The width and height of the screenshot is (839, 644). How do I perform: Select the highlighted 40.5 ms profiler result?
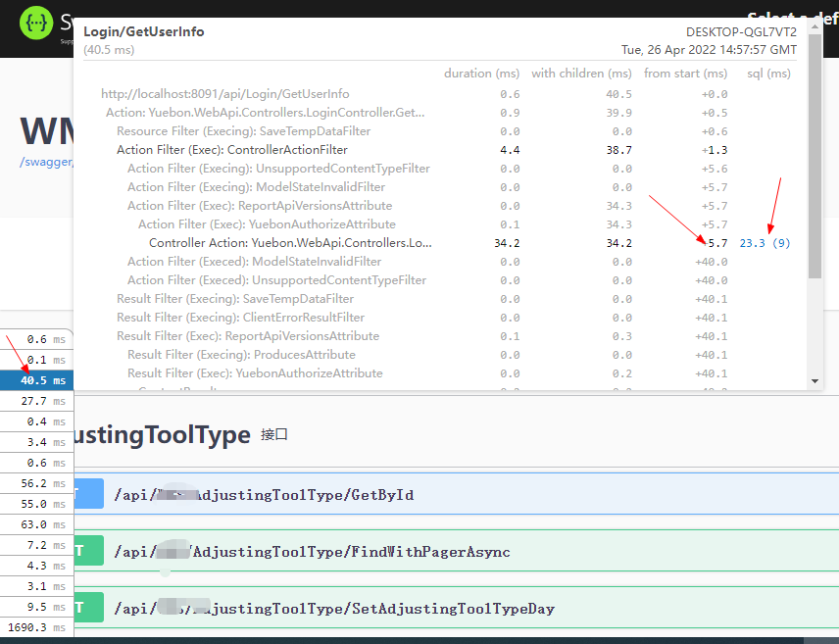click(x=36, y=380)
